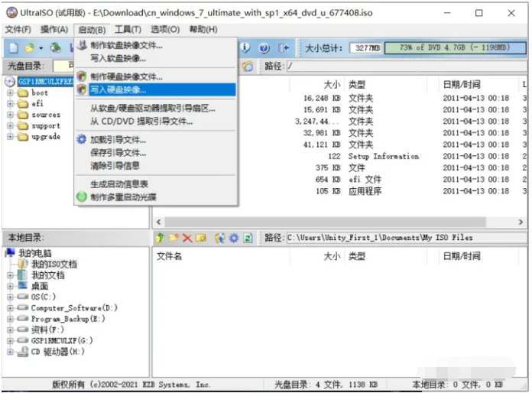Expand the upgrade folder tree node
This screenshot has height=393, width=532.
(x=10, y=137)
